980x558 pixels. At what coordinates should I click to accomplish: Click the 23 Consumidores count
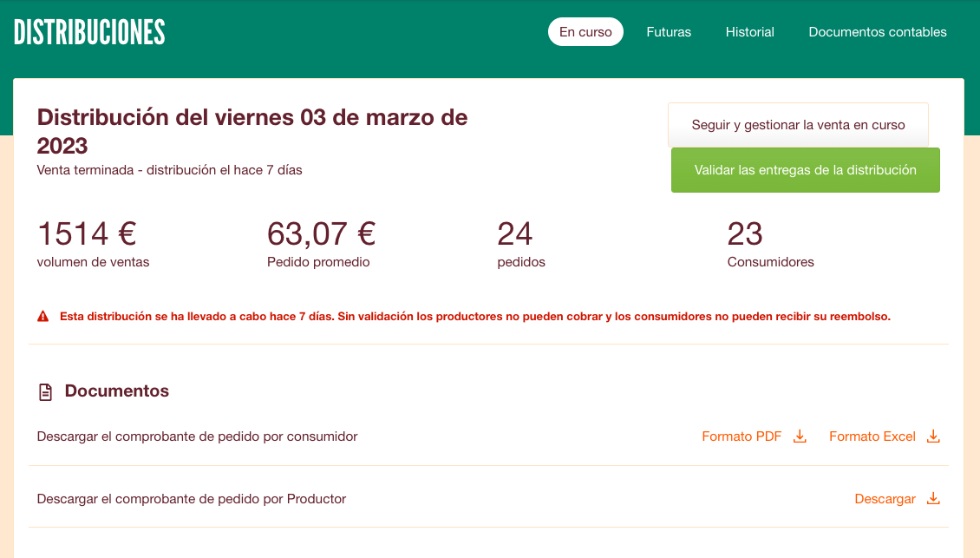[x=745, y=234]
